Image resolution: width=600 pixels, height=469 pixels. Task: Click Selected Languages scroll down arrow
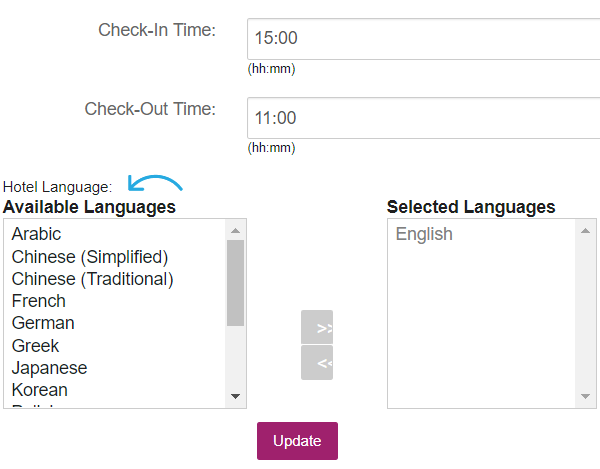585,396
